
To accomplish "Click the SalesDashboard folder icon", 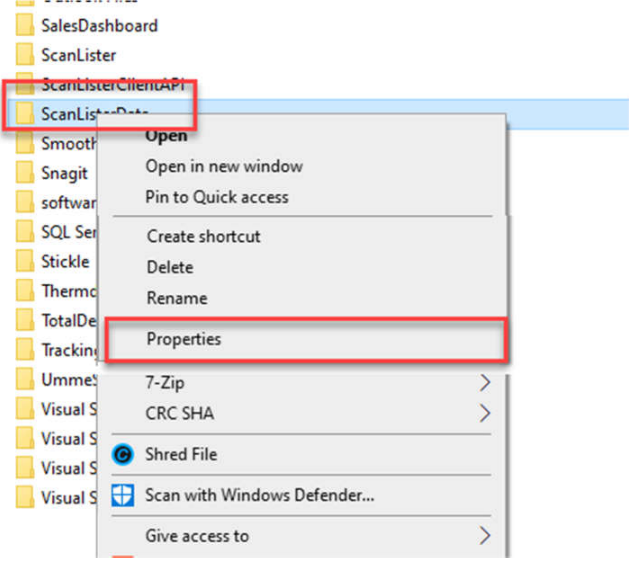I will 25,25.
